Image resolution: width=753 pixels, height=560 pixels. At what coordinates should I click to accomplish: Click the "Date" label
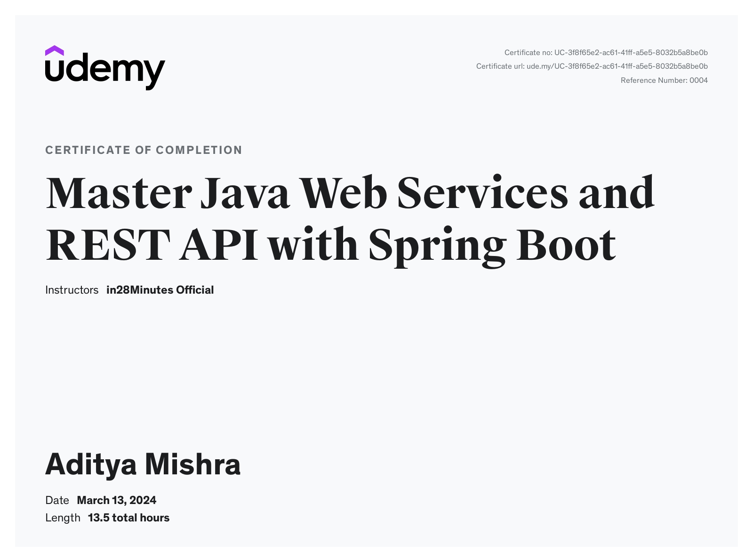(x=57, y=500)
